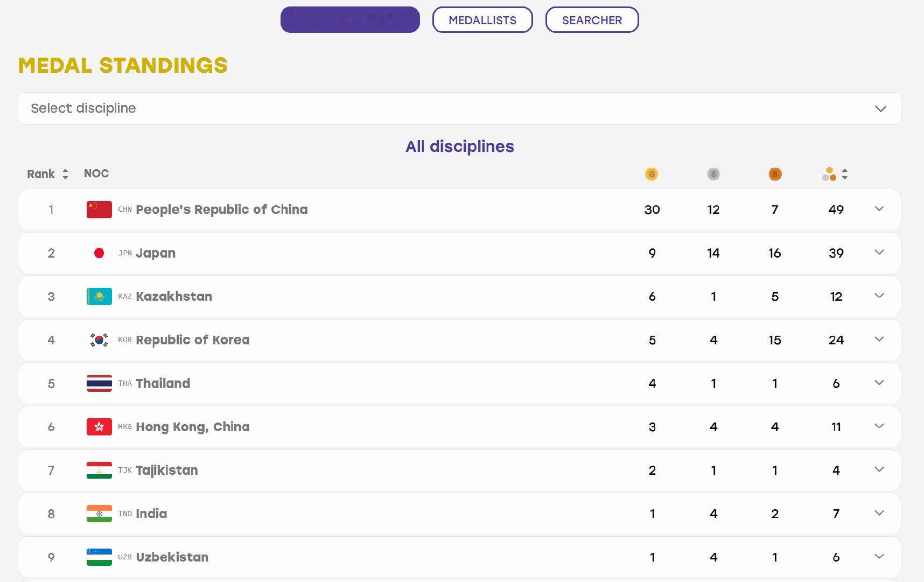The image size is (924, 582).
Task: Expand the Thailand row details
Action: pos(879,383)
